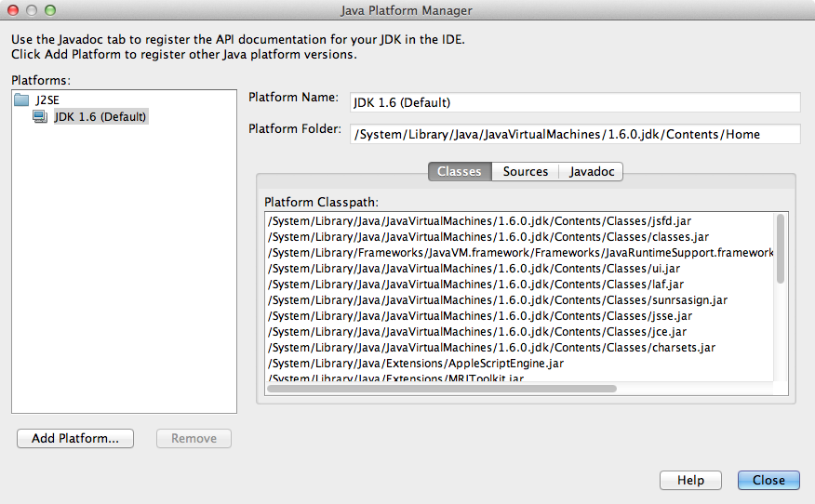815x504 pixels.
Task: Select the laf.jar classpath entry
Action: pos(476,285)
